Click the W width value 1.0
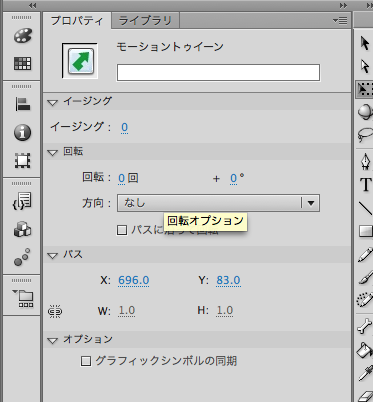This screenshot has height=402, width=373. click(127, 311)
